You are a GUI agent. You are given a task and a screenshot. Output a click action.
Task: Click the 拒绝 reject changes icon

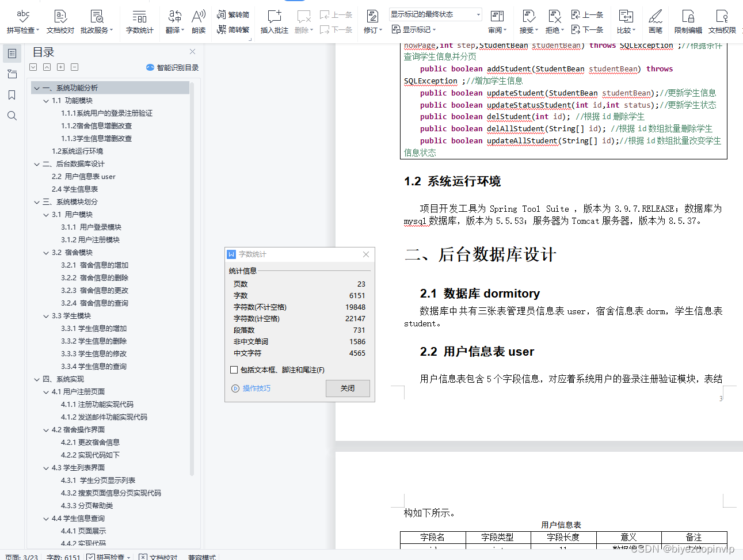pyautogui.click(x=554, y=22)
